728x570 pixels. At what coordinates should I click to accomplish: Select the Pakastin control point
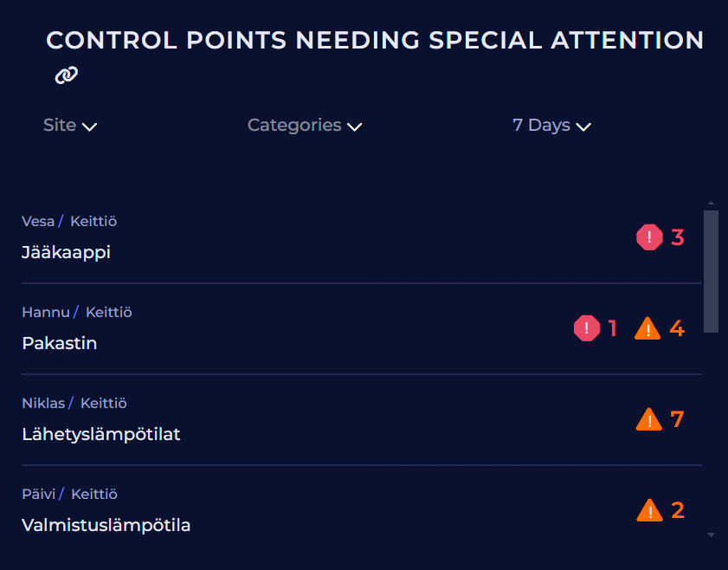pos(59,343)
